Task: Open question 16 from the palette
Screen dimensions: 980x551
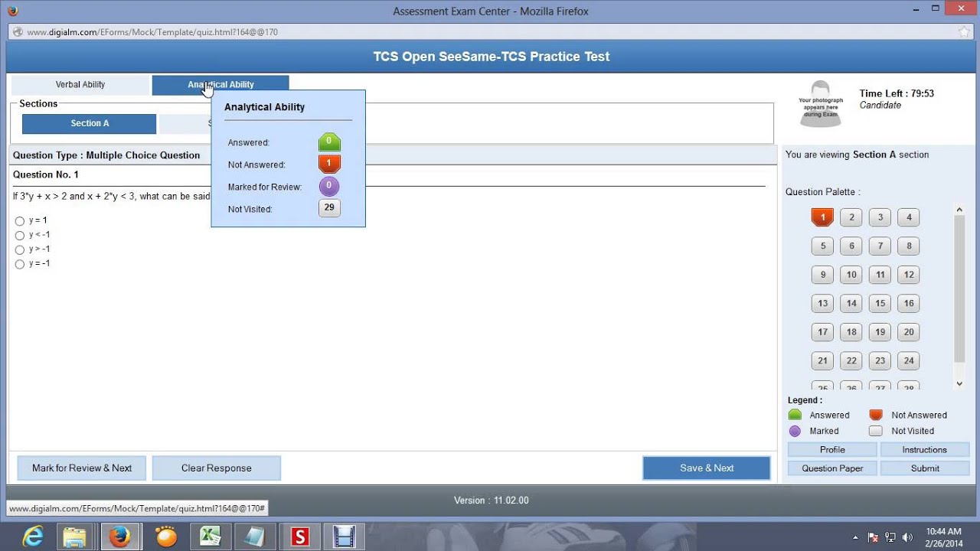Action: click(909, 304)
